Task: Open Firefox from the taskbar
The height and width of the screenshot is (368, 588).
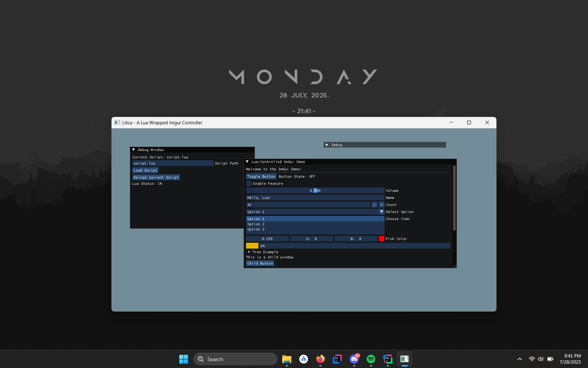Action: (320, 359)
